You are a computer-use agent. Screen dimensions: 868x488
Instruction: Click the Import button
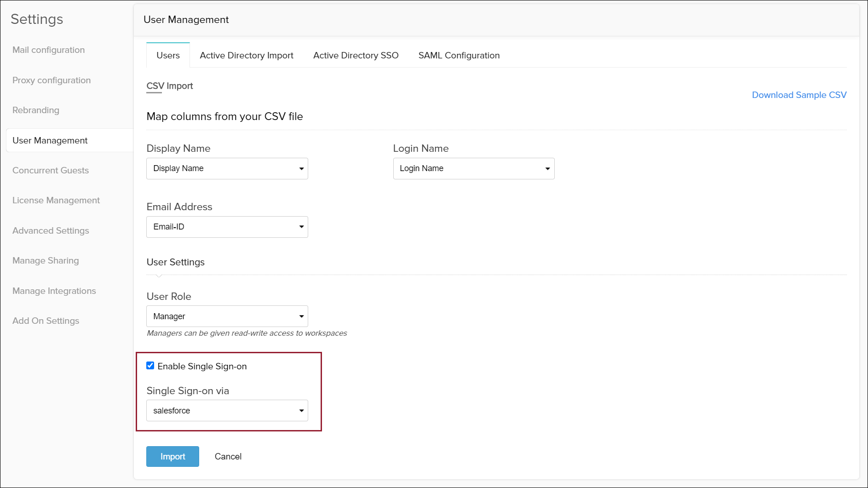click(172, 457)
